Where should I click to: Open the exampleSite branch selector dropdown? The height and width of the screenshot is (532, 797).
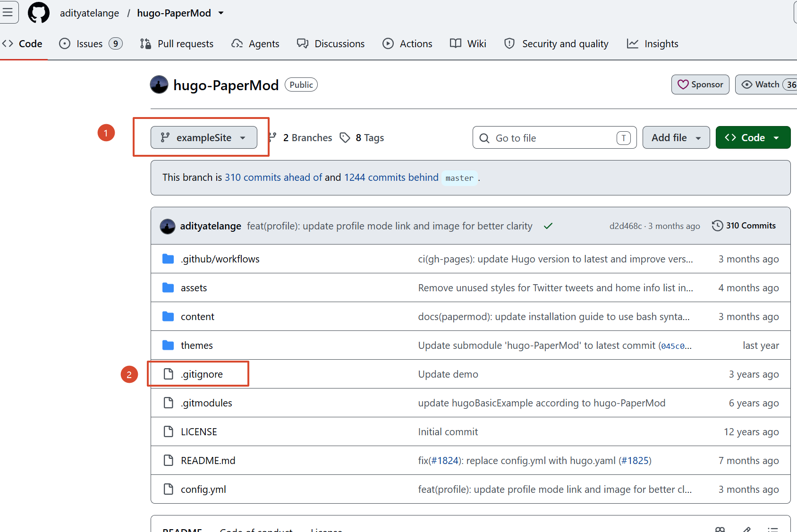(x=204, y=137)
